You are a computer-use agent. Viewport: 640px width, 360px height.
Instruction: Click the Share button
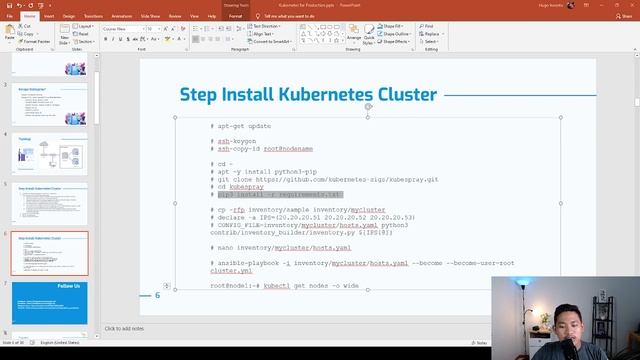click(624, 16)
